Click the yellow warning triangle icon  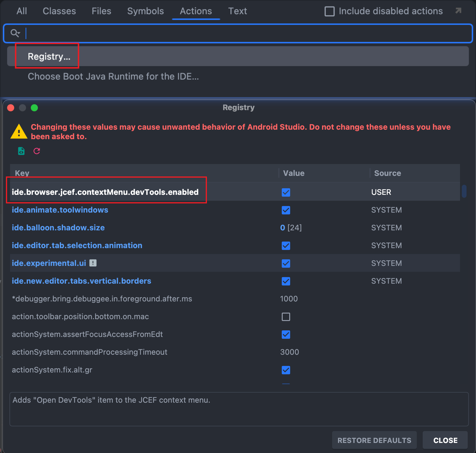(19, 131)
